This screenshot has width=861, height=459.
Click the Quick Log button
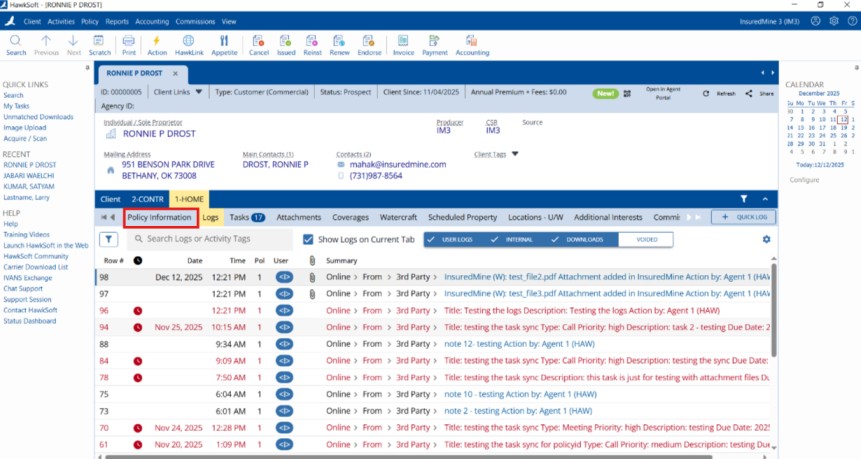742,217
